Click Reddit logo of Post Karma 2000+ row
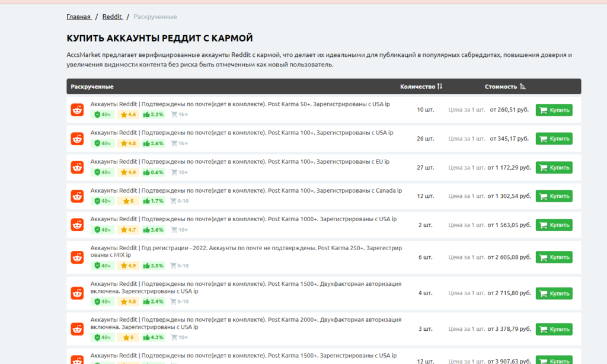Viewport: 607px width, 364px height. pyautogui.click(x=77, y=329)
